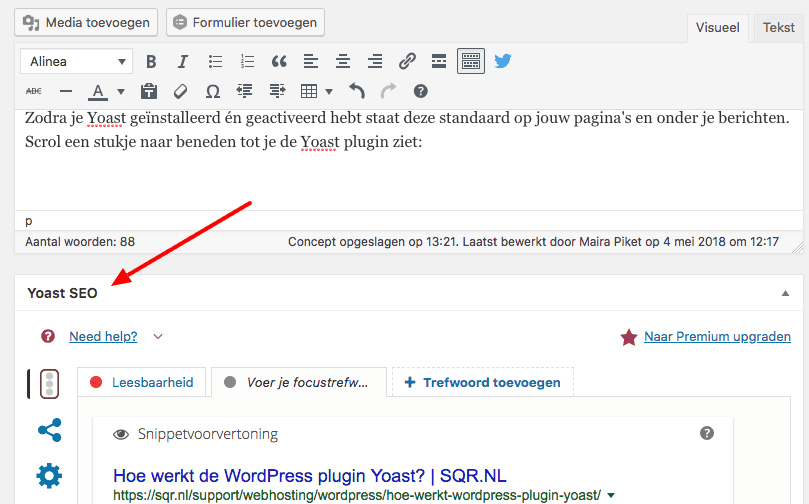This screenshot has width=809, height=504.
Task: Align text center
Action: (343, 62)
